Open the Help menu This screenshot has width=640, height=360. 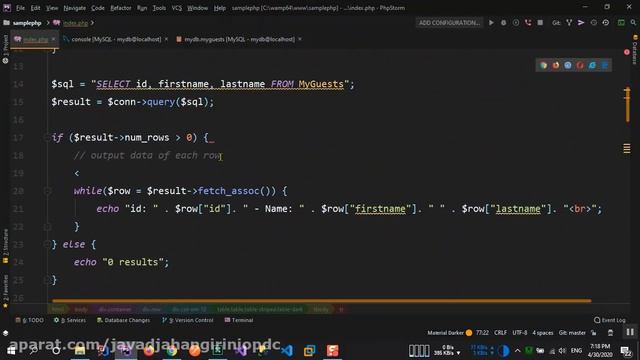[220, 8]
